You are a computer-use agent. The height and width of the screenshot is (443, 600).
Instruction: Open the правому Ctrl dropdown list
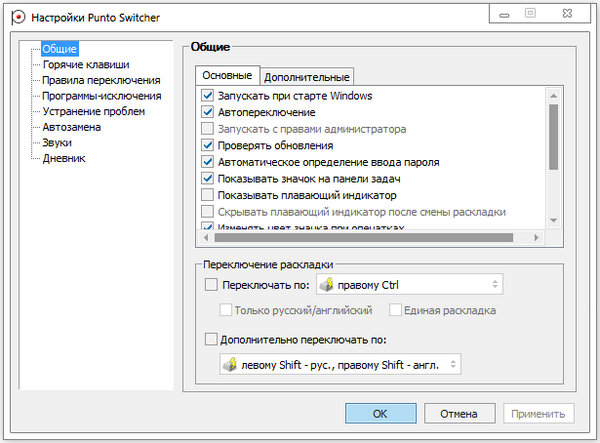pyautogui.click(x=408, y=285)
